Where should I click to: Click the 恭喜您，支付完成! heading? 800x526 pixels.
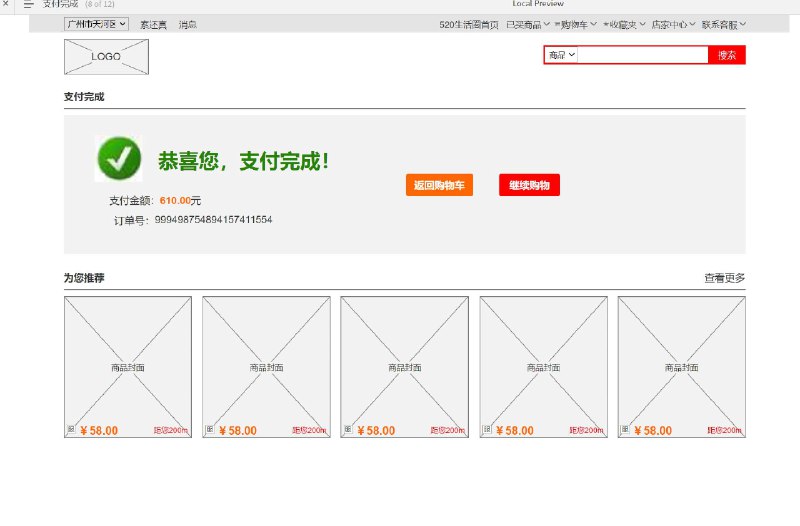pyautogui.click(x=243, y=161)
